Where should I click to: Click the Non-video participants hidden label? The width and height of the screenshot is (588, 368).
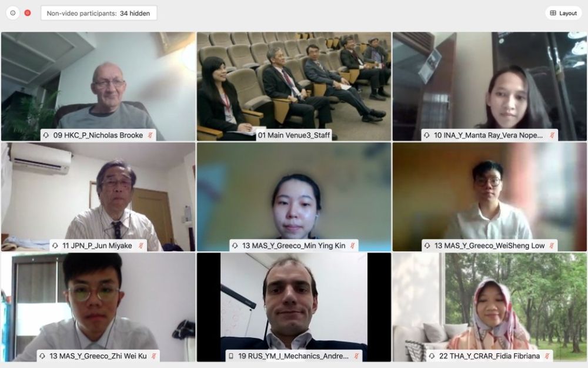click(99, 13)
